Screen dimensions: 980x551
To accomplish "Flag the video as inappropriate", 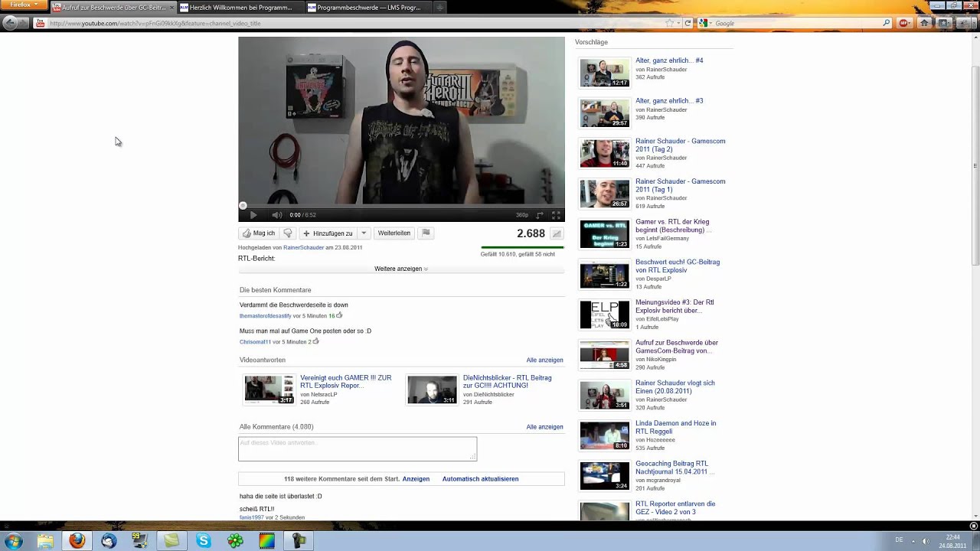I will pos(426,233).
